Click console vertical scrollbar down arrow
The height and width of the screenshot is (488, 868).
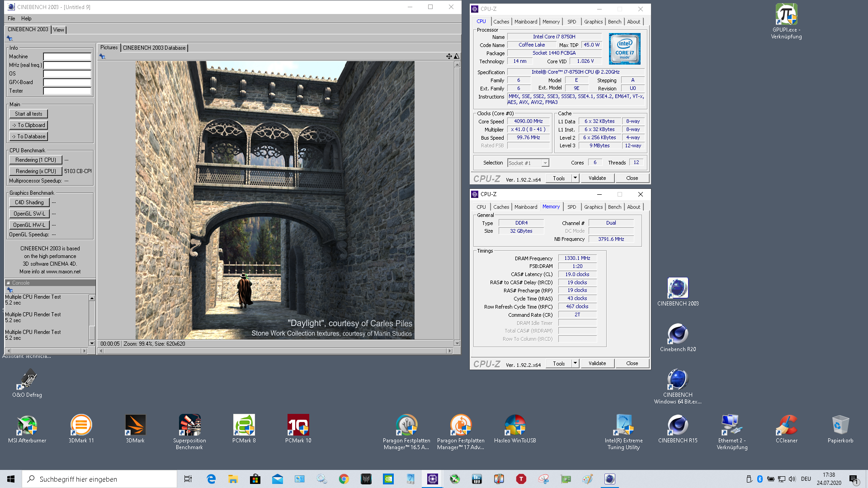(92, 343)
